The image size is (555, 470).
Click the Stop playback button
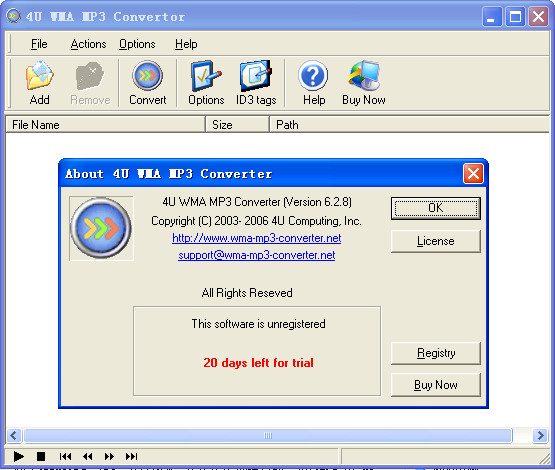point(41,456)
